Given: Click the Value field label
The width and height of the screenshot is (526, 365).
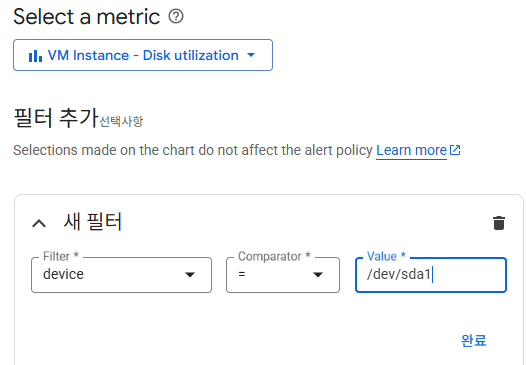Looking at the screenshot, I should (x=386, y=256).
